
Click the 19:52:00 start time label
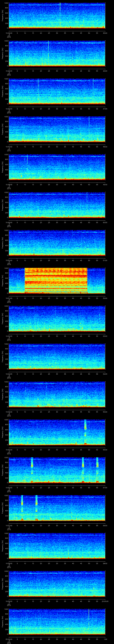[9, 336]
